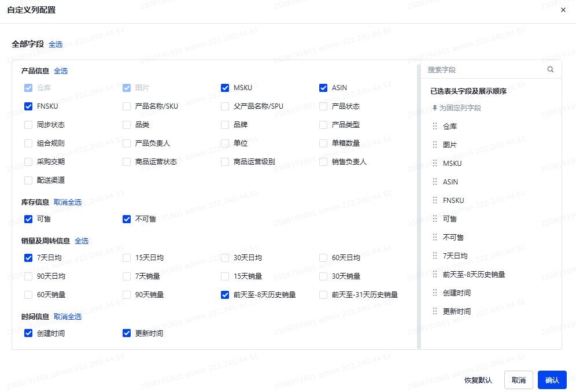Enable the 30天销量 checkbox
Screen dimensions: 576x392
tap(323, 276)
